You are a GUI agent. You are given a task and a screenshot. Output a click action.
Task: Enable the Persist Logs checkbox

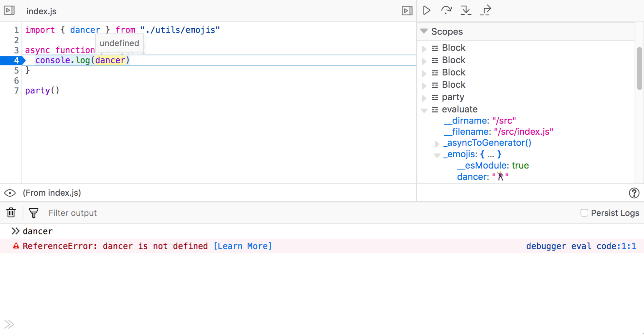[584, 213]
